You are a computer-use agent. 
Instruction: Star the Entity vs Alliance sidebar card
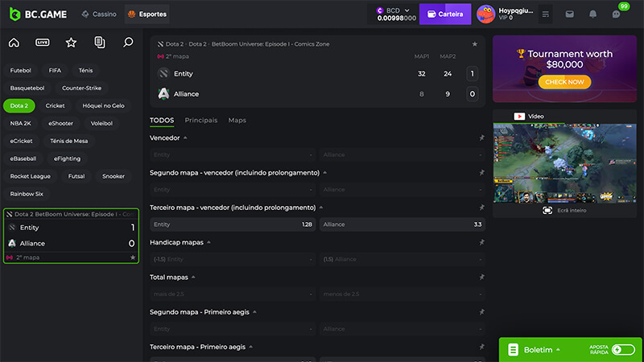point(133,257)
